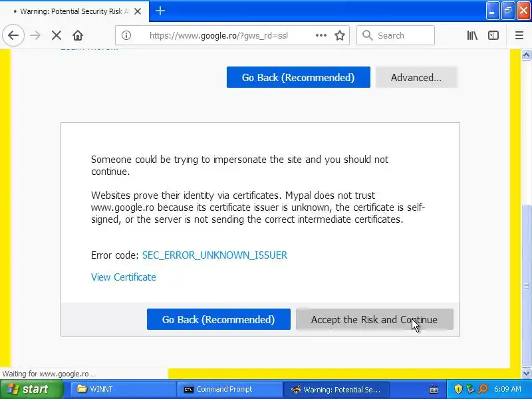Click 'Waiting for www.google.ro...' status text

pos(49,374)
